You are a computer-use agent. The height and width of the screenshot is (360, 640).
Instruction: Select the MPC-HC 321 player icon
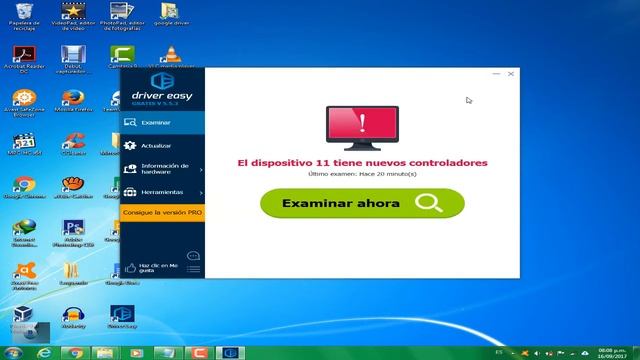point(24,144)
